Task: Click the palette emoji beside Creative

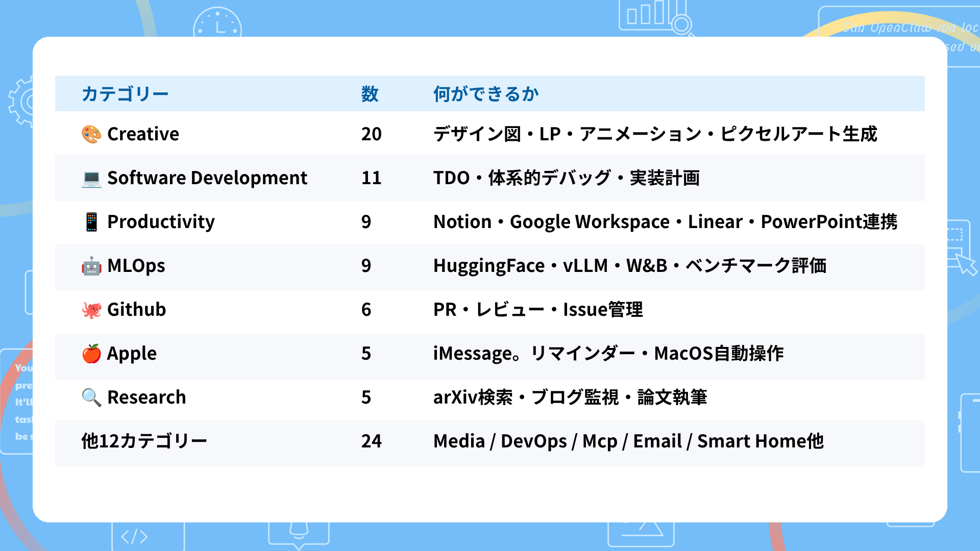Action: 92,134
